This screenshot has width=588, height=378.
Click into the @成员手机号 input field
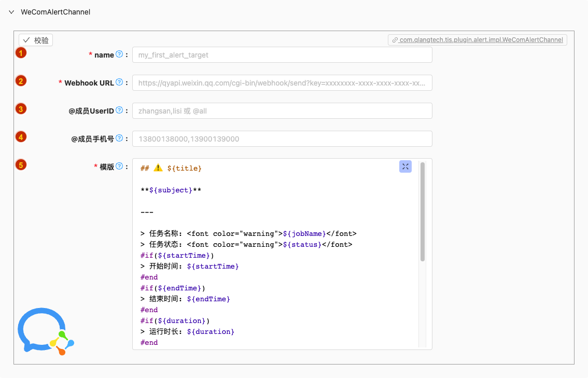[x=282, y=139]
